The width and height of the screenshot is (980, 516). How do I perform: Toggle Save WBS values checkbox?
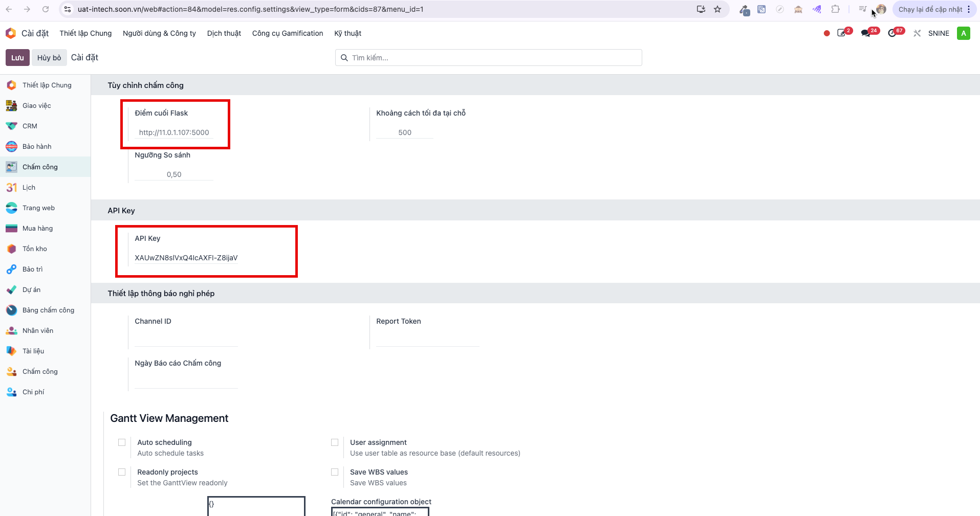(x=335, y=472)
